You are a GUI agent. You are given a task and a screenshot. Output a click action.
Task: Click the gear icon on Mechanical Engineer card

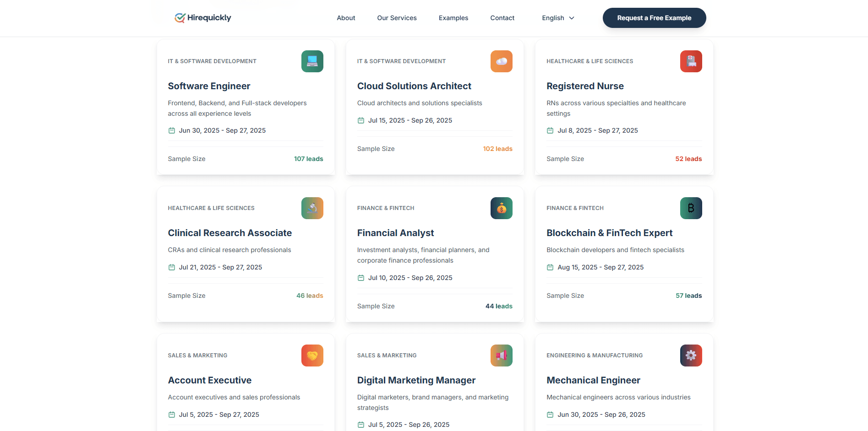coord(691,356)
